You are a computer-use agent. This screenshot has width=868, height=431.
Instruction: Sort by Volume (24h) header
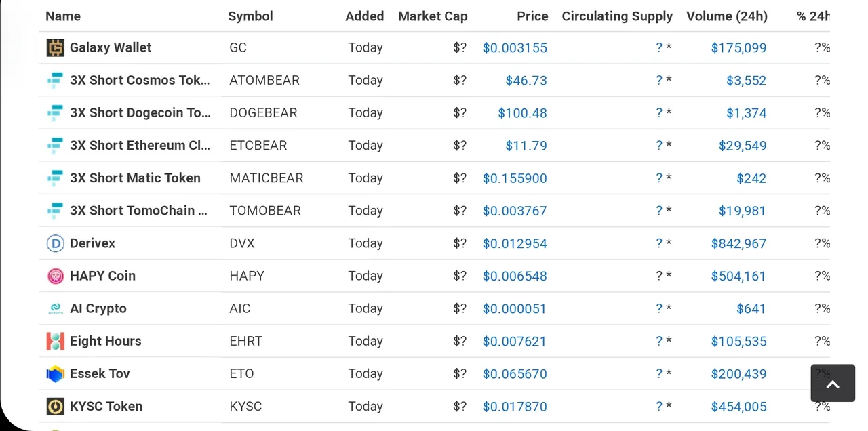click(727, 16)
